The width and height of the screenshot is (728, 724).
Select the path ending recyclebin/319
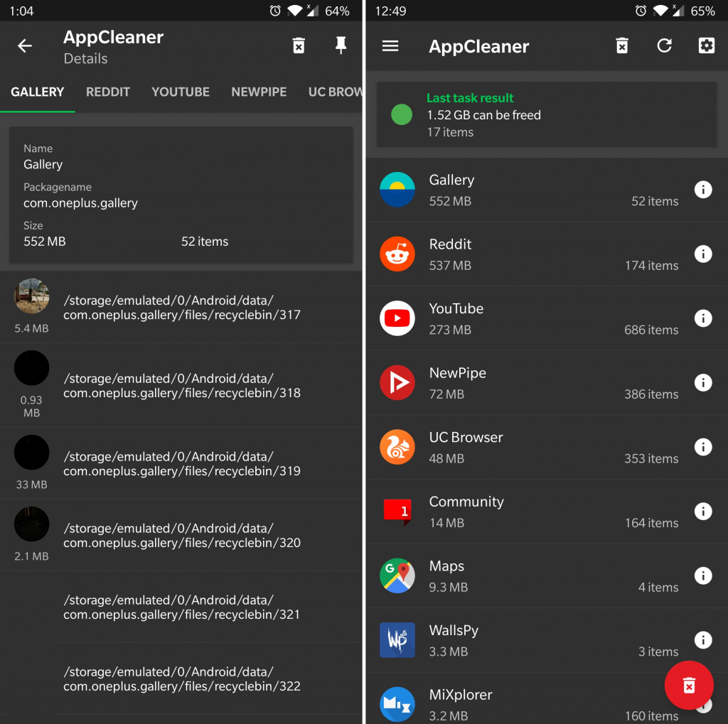[181, 464]
